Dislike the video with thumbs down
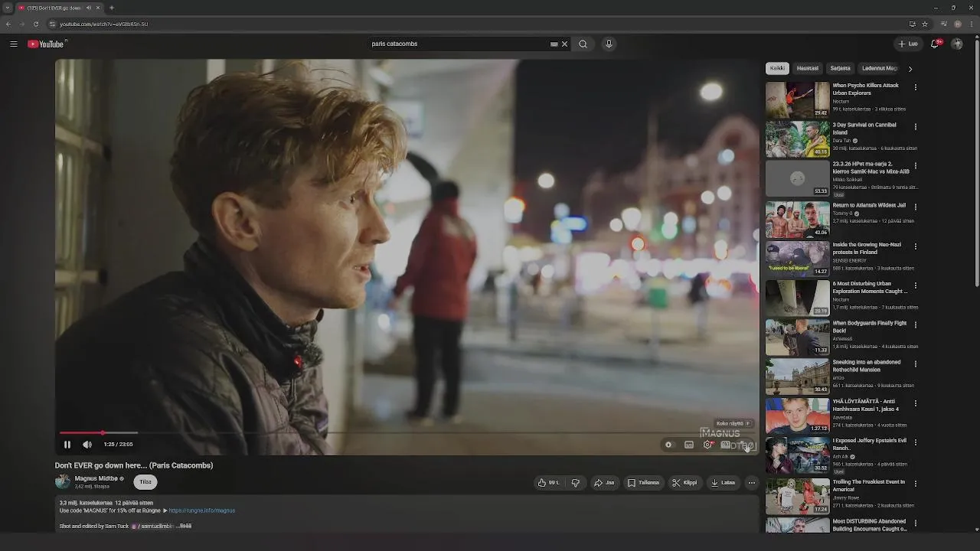 tap(575, 483)
